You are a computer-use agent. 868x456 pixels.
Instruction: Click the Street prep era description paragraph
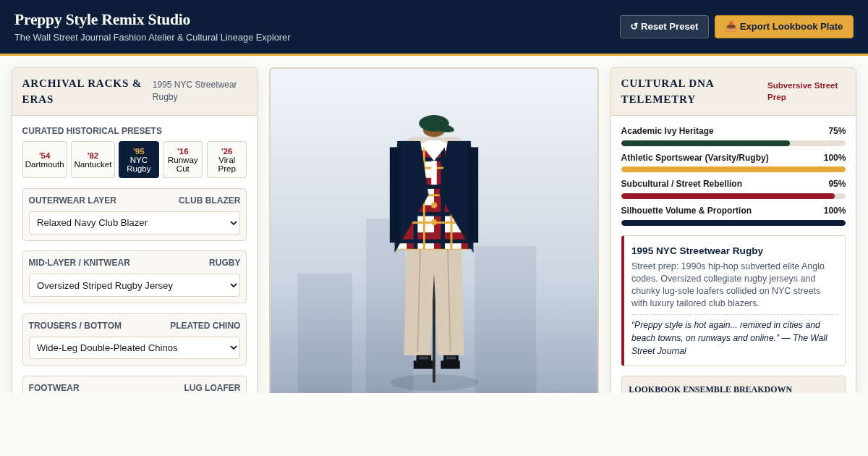tap(729, 284)
